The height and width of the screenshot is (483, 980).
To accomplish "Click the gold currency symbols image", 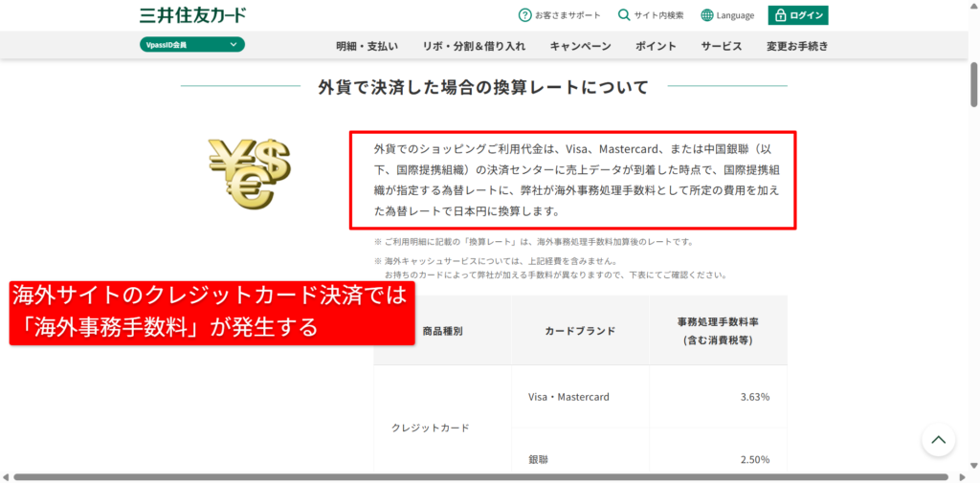I will point(250,172).
